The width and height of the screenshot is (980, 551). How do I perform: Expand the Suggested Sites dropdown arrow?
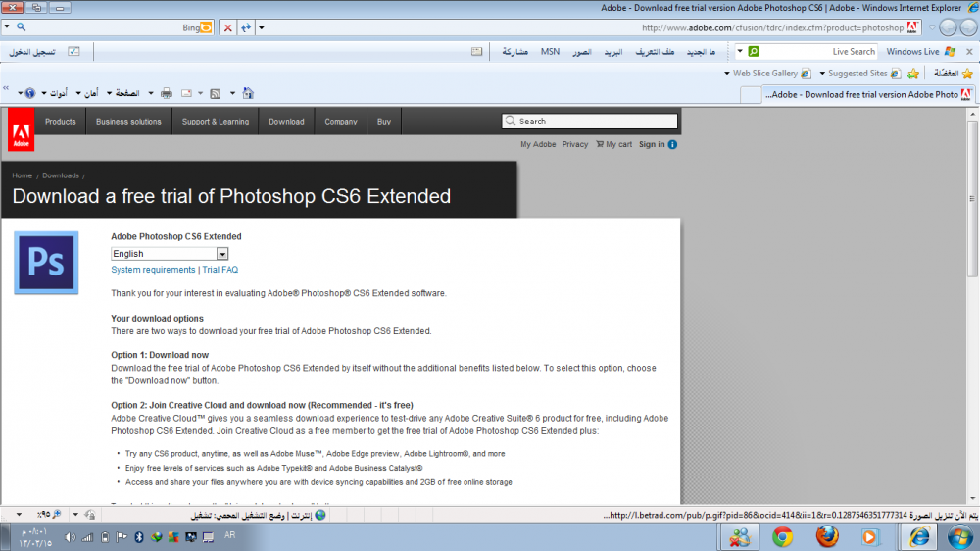(x=822, y=74)
